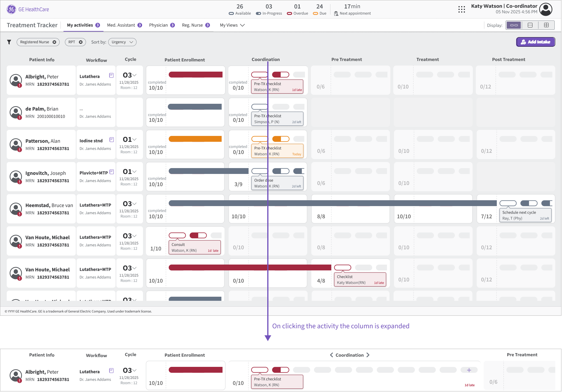Expand the My Views dropdown
Viewport: 562px width, 392px height.
(x=232, y=25)
